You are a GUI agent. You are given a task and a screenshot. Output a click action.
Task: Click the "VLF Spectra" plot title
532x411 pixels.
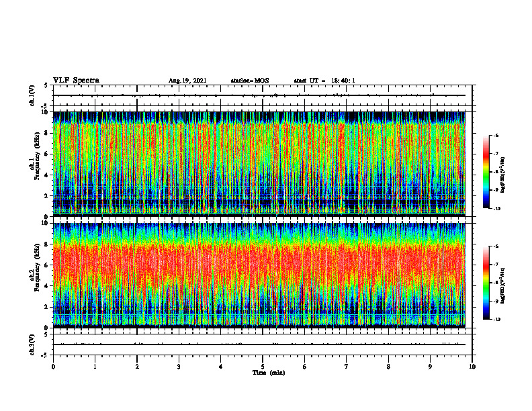click(x=77, y=81)
